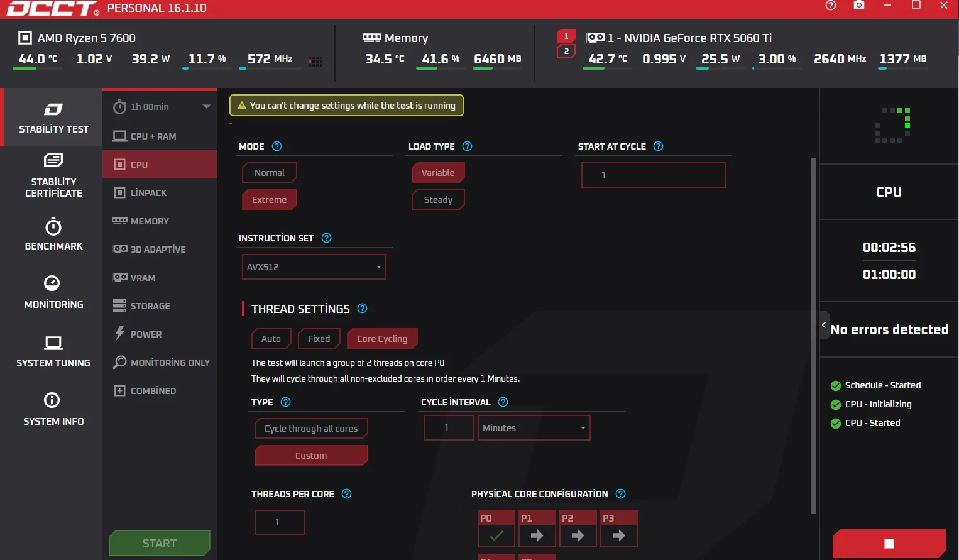Select the Memory test
959x560 pixels.
click(160, 221)
